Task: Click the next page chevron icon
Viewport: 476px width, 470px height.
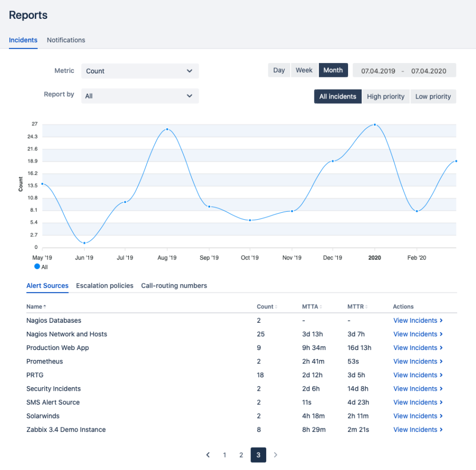Action: pyautogui.click(x=276, y=455)
